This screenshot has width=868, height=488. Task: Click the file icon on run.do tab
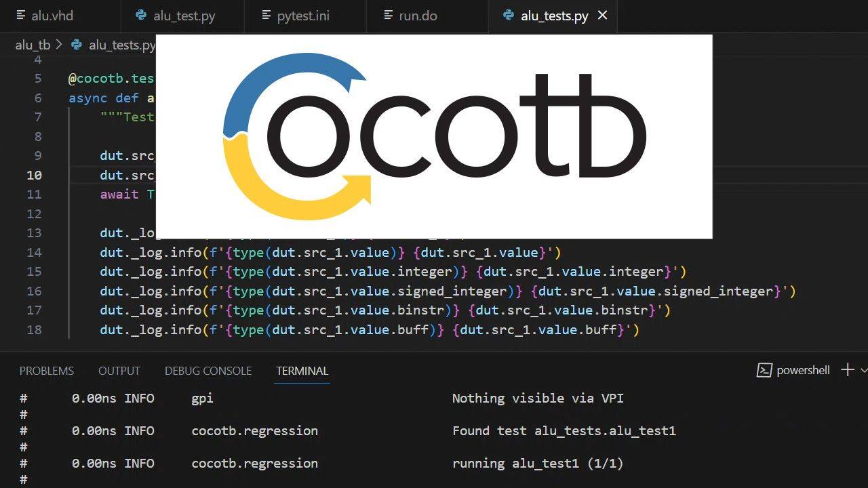pos(389,16)
